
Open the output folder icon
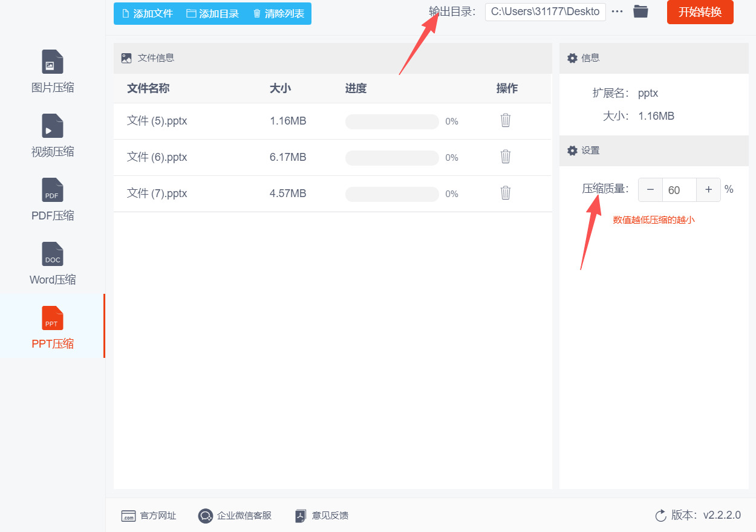coord(640,11)
